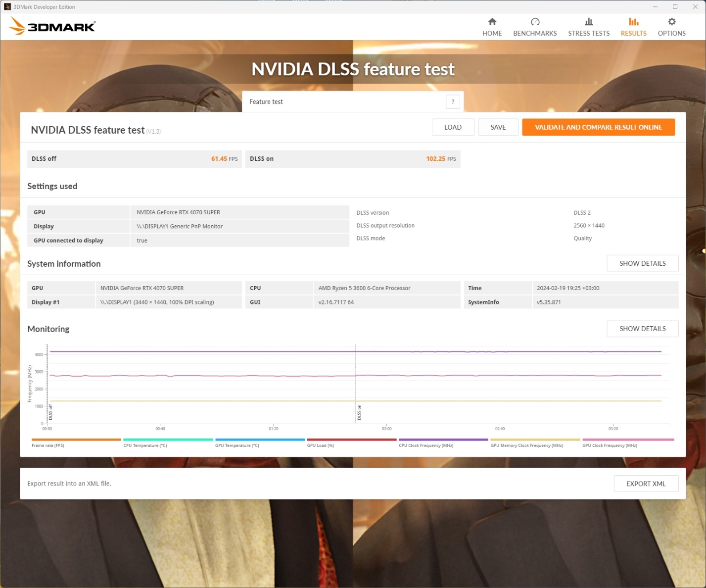This screenshot has height=588, width=706.
Task: Click "AMD Ryzen 5 3600 6-Core Processor"
Action: (x=365, y=288)
